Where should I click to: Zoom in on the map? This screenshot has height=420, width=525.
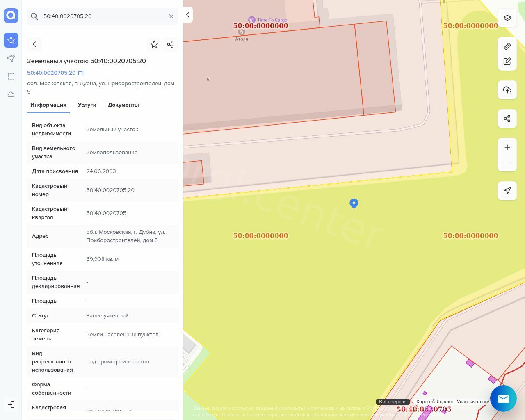[507, 147]
